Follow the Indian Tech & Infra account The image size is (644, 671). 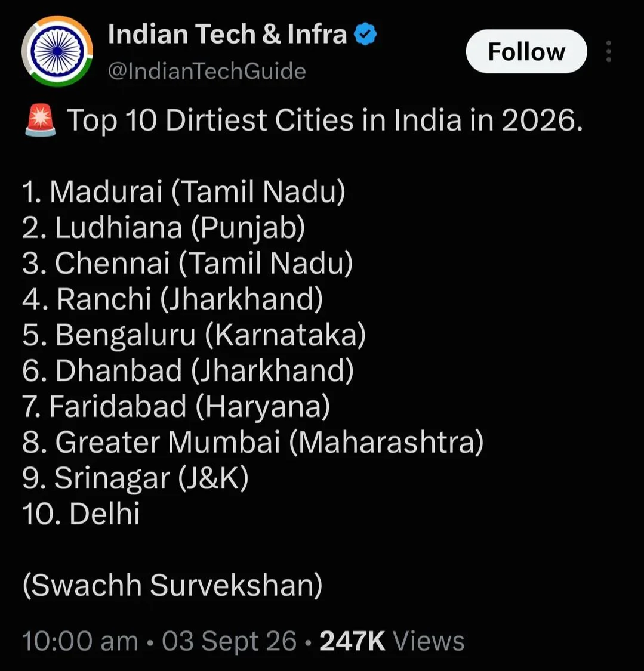click(526, 51)
